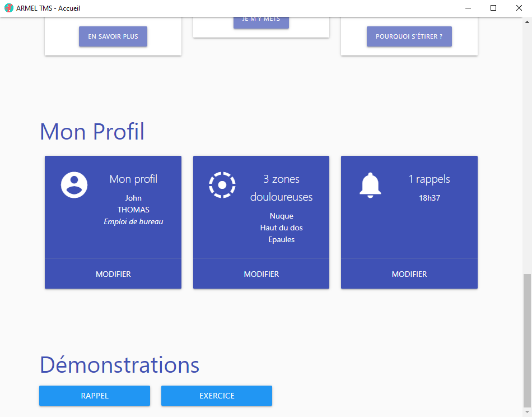Click the scrollbar down arrow
Viewport: 532px width, 417px height.
527,412
